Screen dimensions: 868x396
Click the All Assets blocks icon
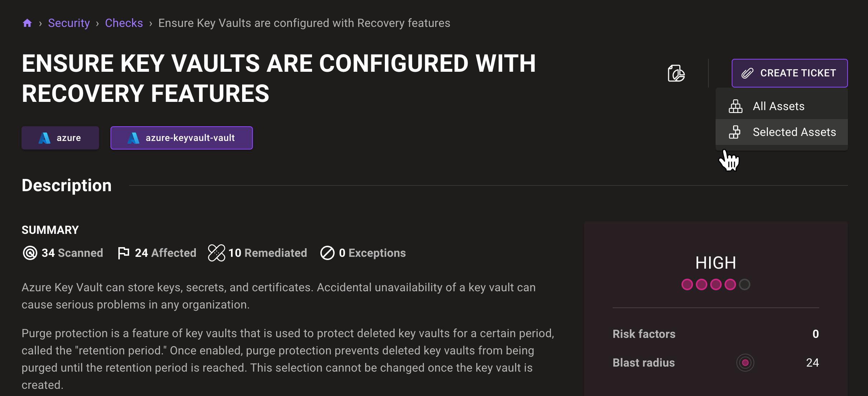pos(735,106)
